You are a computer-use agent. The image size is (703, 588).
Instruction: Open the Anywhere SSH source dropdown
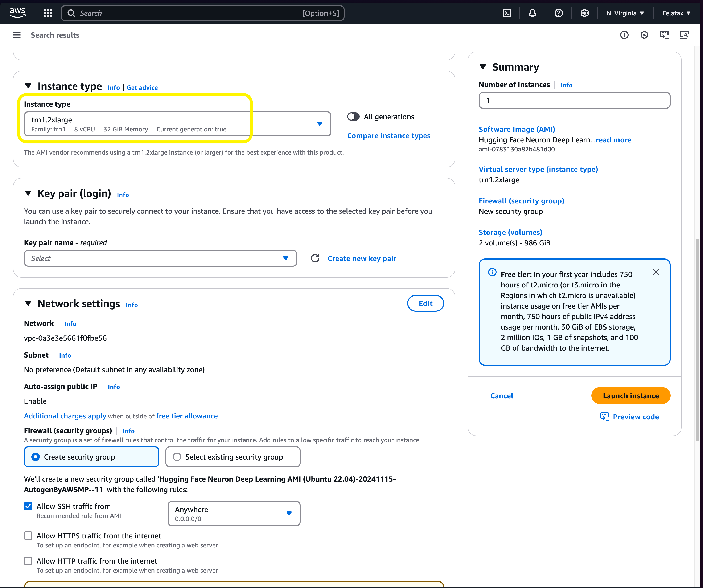click(x=234, y=513)
